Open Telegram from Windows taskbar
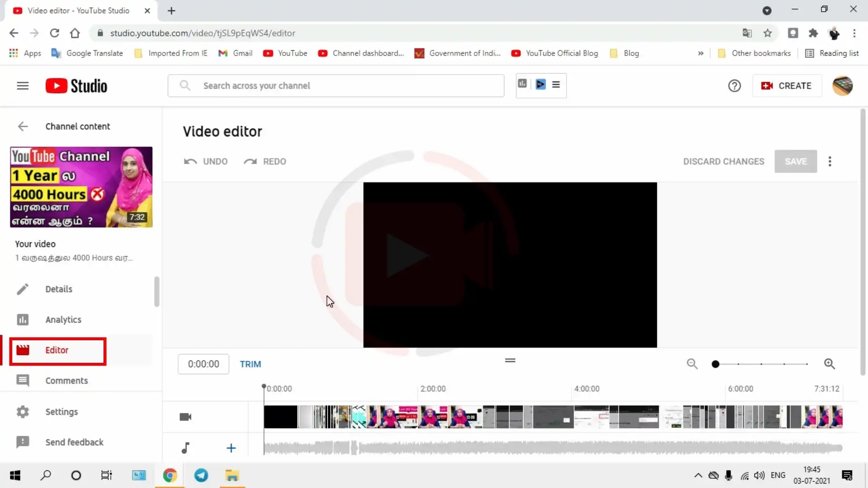868x488 pixels. pos(201,475)
